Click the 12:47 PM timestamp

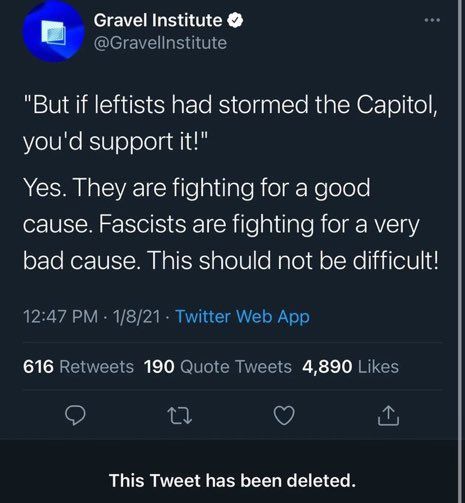[61, 316]
